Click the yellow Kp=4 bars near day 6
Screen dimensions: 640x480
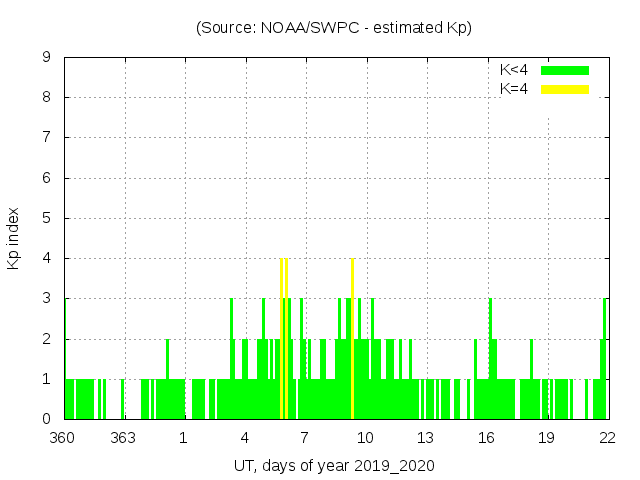pos(284,340)
